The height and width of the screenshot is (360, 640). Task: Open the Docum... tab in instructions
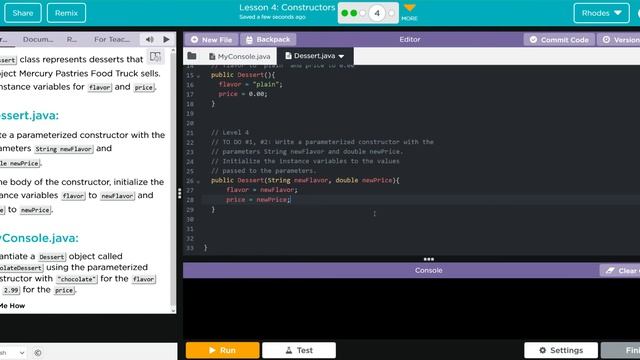38,40
